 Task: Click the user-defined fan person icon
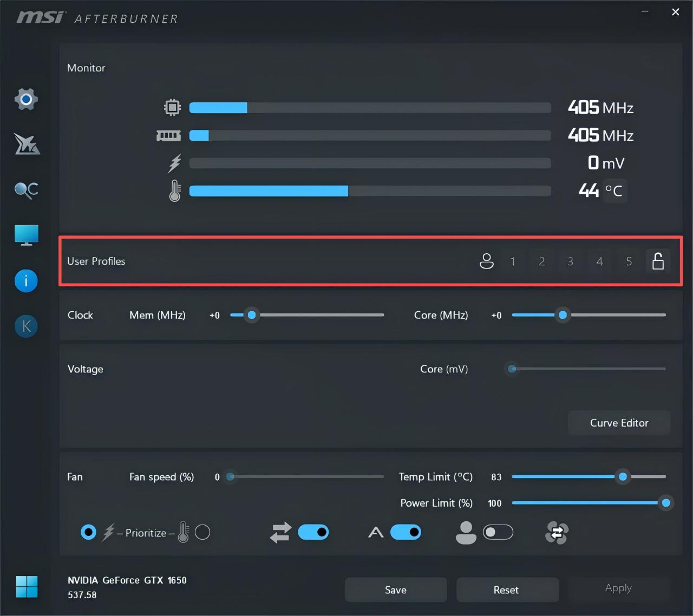466,533
